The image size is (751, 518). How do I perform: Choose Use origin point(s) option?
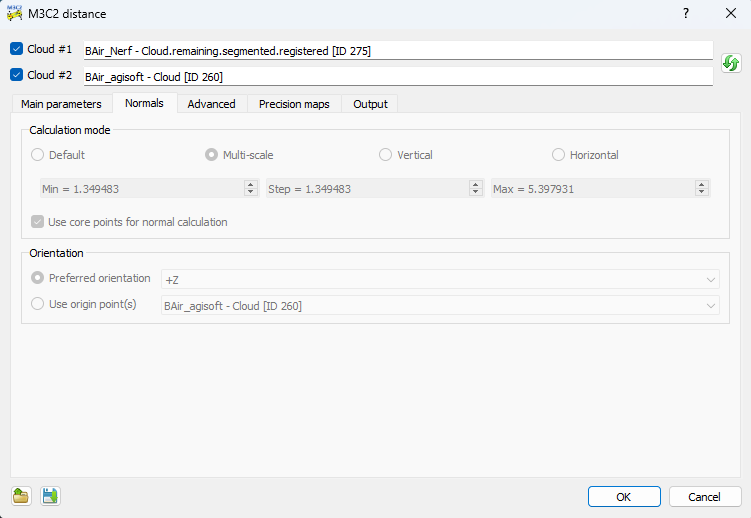coord(38,305)
